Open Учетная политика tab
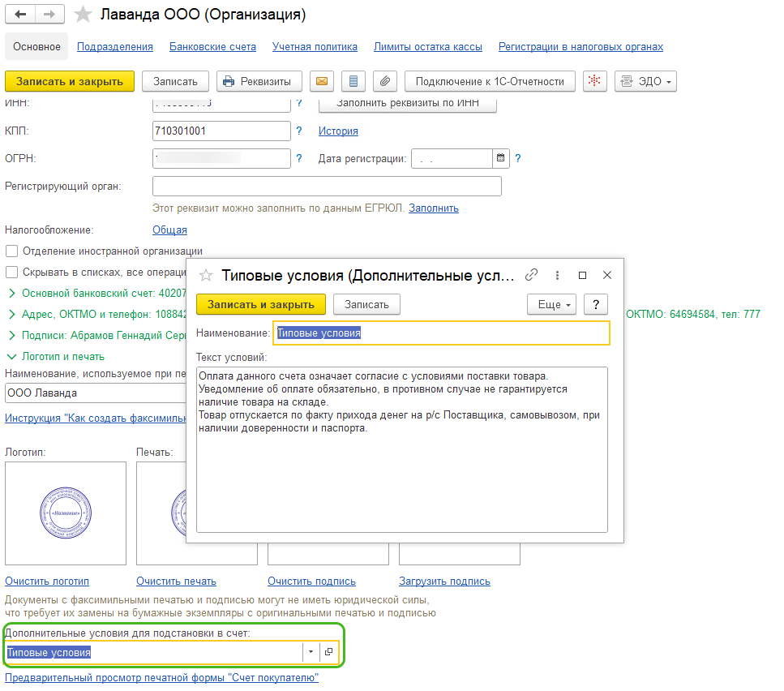This screenshot has height=691, width=784. click(x=315, y=46)
